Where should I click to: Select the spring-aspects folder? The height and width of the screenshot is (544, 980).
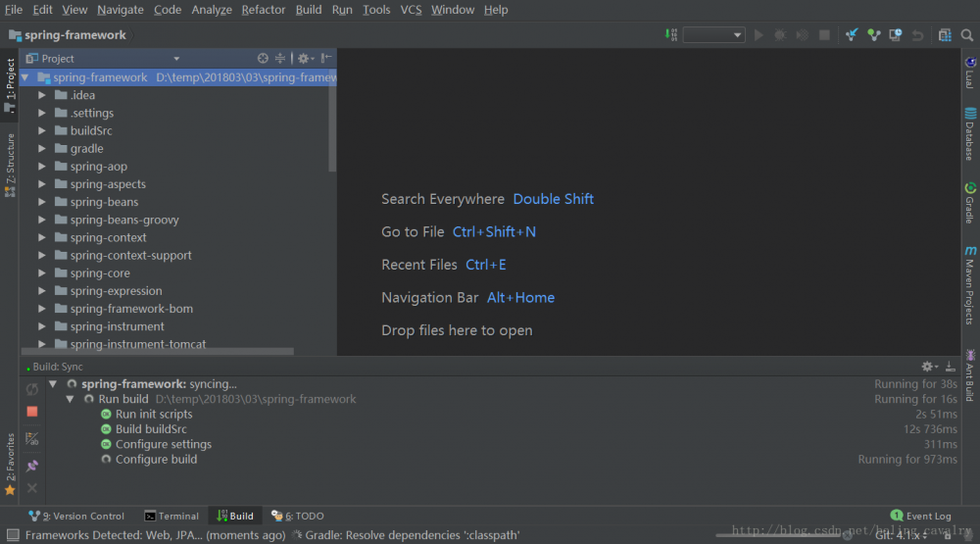coord(108,184)
